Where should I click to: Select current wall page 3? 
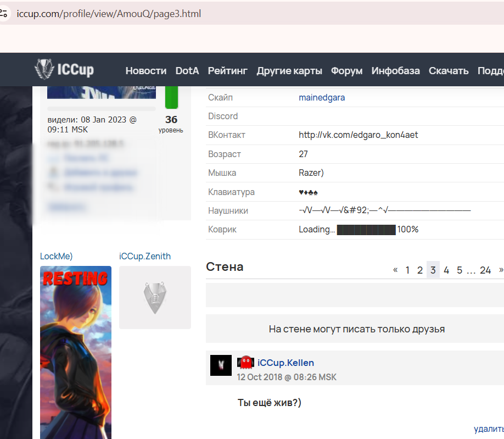coord(433,270)
